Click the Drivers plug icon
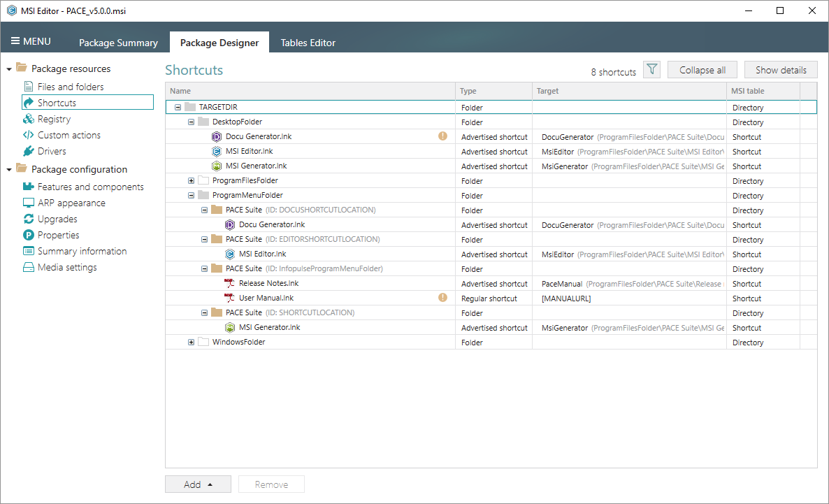Viewport: 829px width, 504px height. (x=29, y=151)
